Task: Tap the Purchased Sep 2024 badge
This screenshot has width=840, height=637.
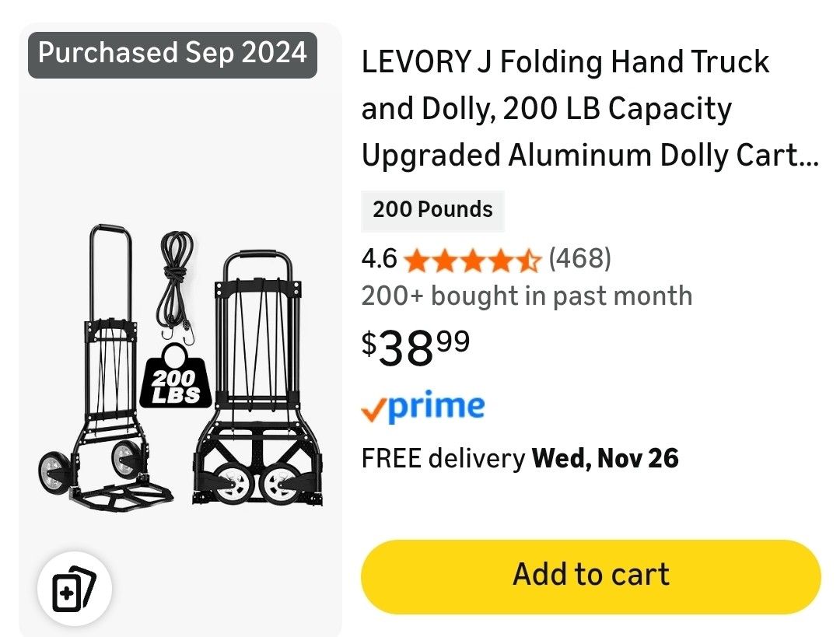Action: 173,54
